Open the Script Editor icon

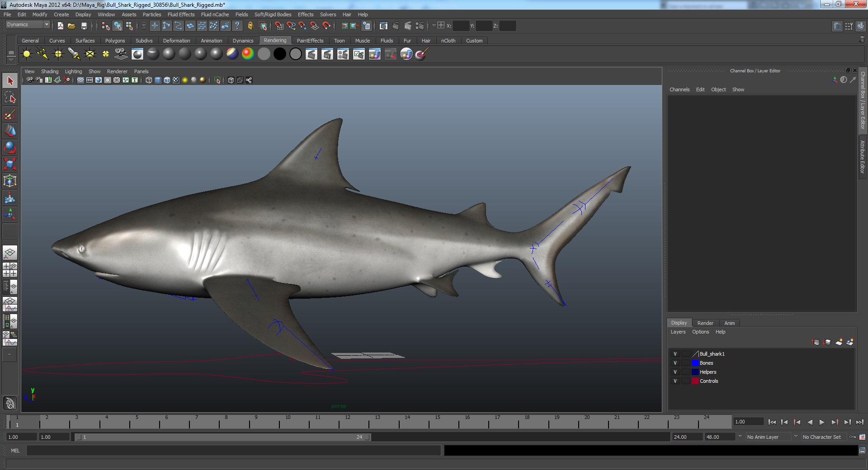click(862, 451)
